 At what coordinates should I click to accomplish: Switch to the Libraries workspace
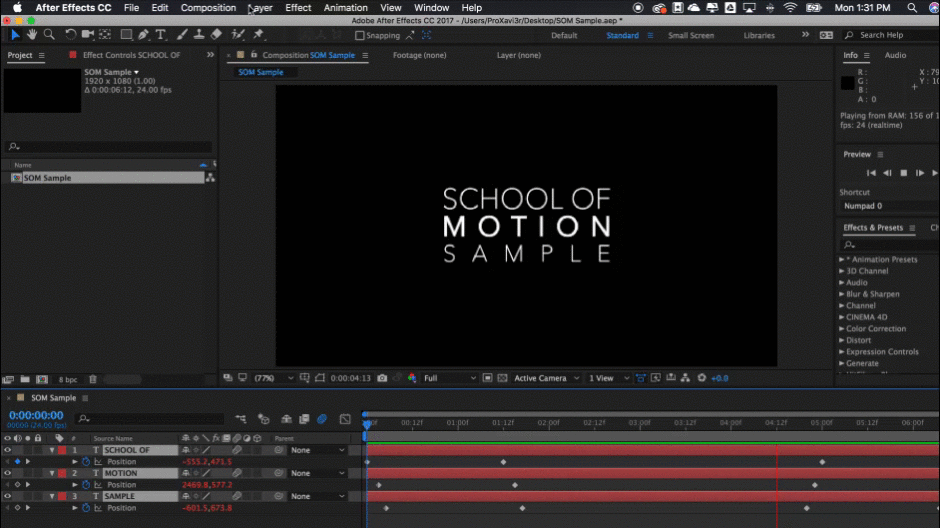pyautogui.click(x=759, y=35)
